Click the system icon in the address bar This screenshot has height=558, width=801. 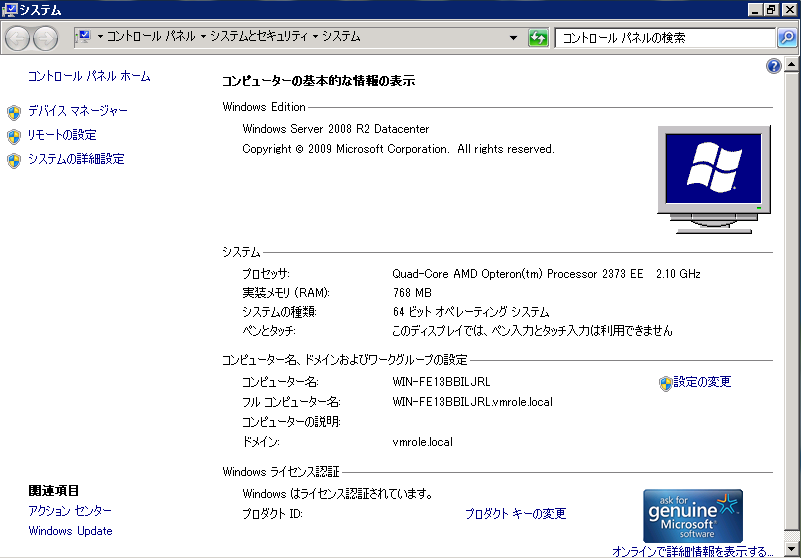click(83, 37)
